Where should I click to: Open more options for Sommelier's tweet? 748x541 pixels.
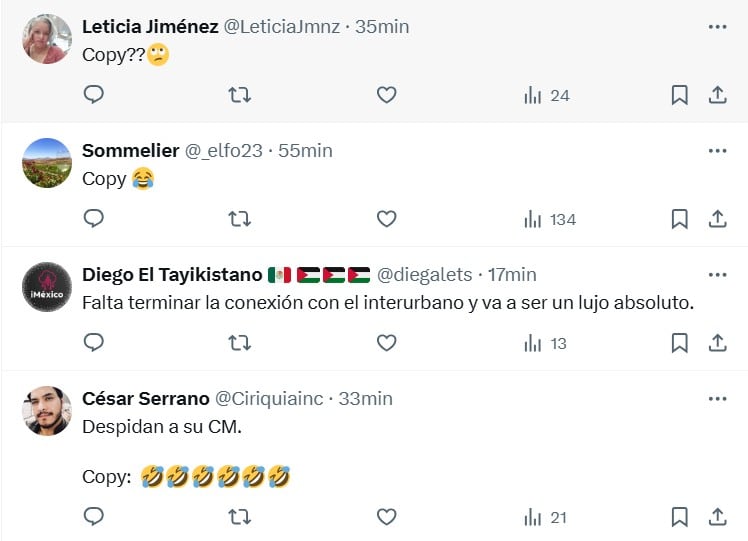(717, 150)
